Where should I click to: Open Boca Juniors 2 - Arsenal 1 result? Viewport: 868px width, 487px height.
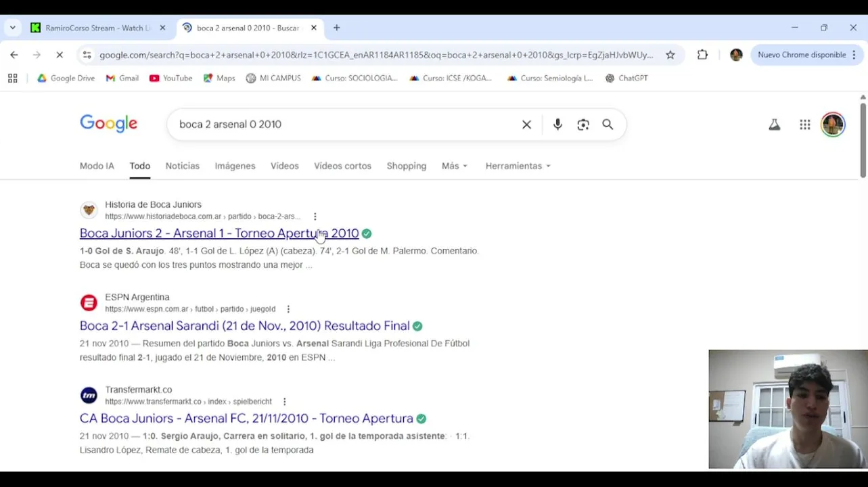[219, 233]
